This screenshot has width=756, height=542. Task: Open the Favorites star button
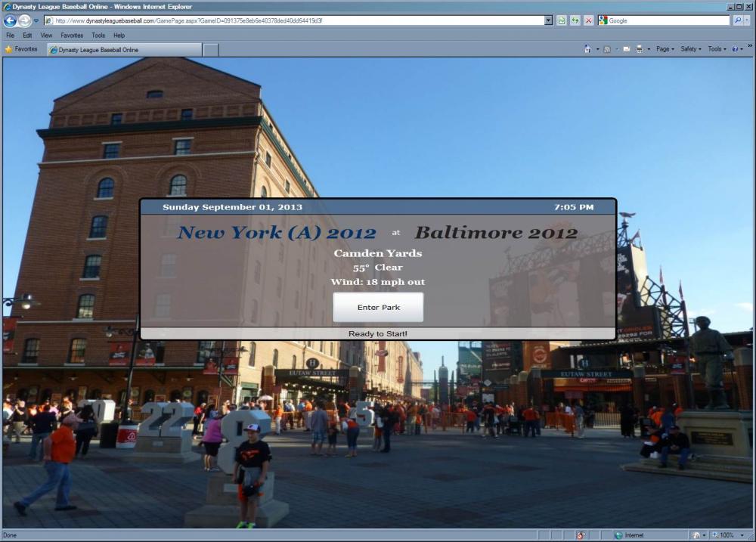21,49
